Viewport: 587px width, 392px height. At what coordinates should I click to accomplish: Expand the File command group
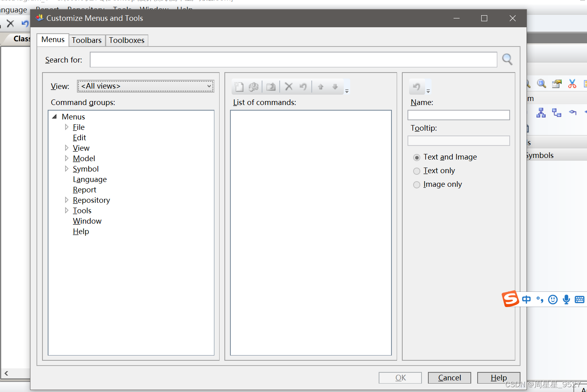point(67,127)
